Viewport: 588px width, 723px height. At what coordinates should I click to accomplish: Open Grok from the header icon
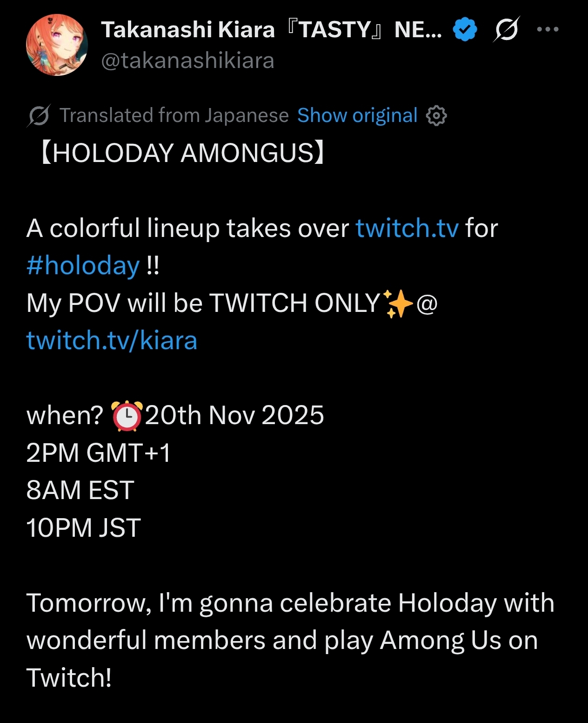tap(506, 29)
